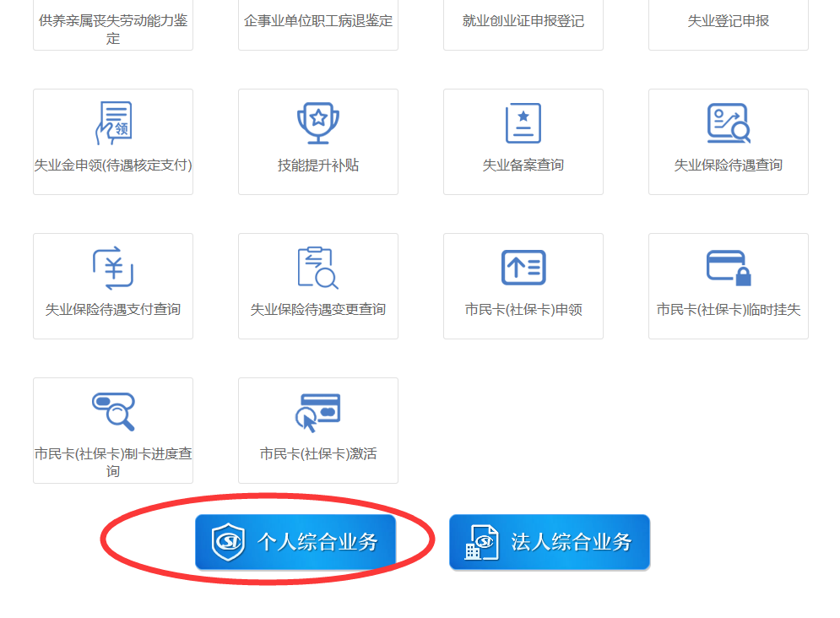This screenshot has width=840, height=618.
Task: Click the 失业保险待遇查询 magnifier icon
Action: pyautogui.click(x=728, y=123)
